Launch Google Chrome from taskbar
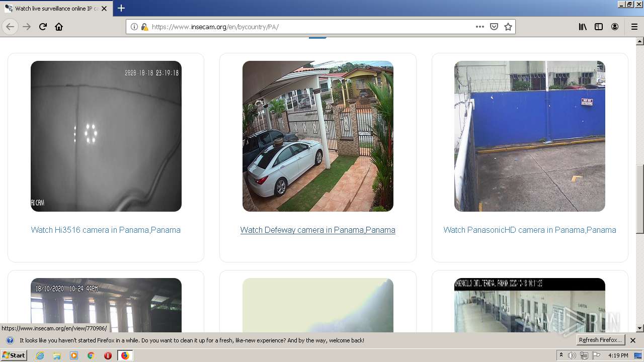The height and width of the screenshot is (362, 644). coord(91,355)
